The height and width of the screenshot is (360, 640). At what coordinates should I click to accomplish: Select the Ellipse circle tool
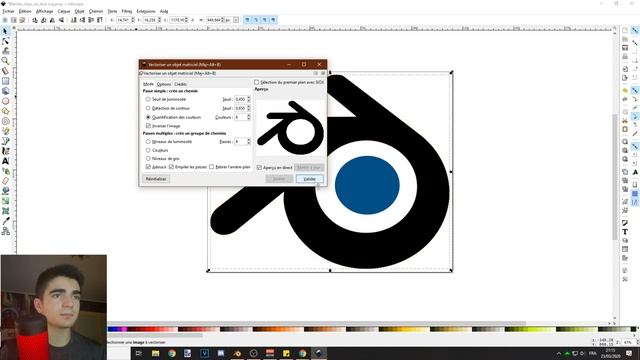coord(5,101)
